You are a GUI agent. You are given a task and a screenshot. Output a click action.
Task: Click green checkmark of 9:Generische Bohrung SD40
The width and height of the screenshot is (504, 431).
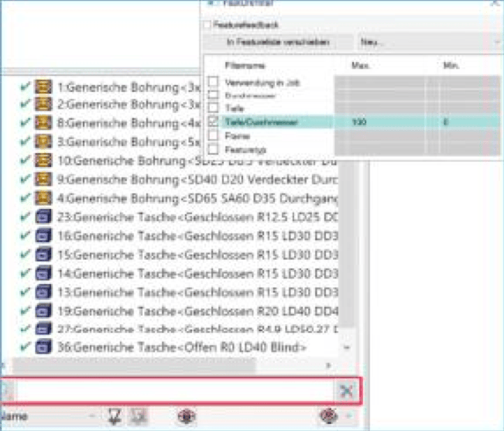click(x=25, y=179)
